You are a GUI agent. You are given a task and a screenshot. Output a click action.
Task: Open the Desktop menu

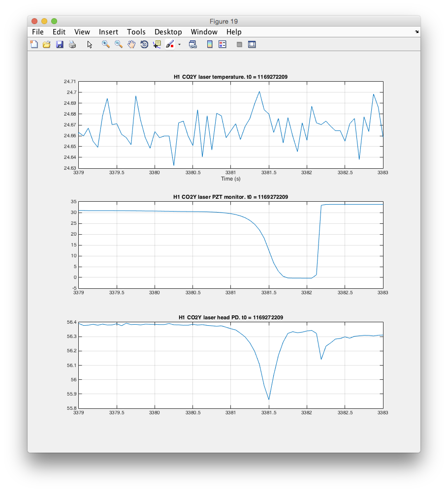tap(168, 32)
